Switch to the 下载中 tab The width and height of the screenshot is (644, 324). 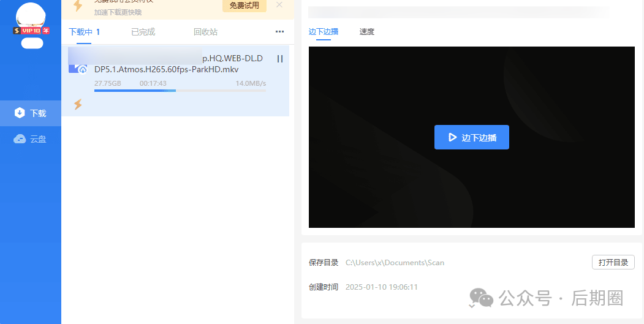pos(84,32)
